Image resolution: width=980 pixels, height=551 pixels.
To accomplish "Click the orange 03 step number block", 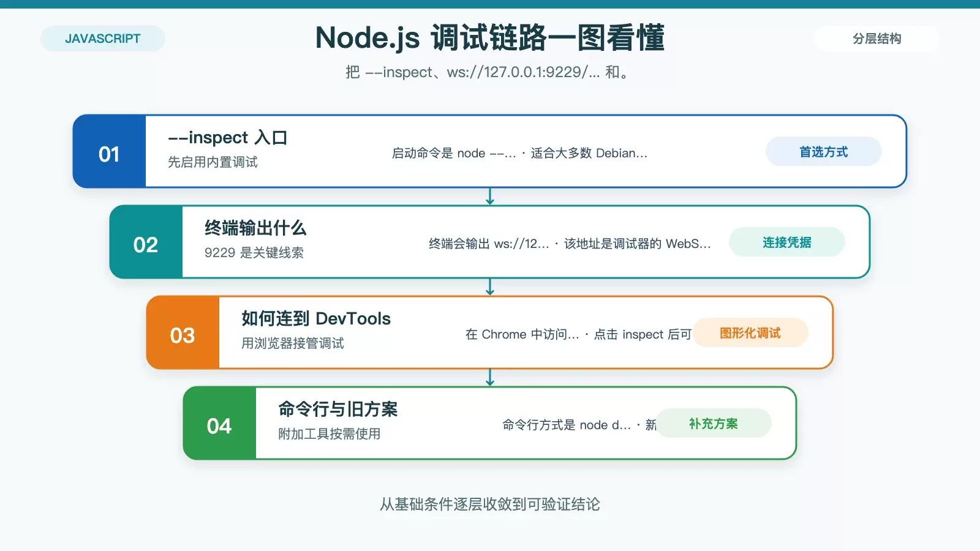I will point(183,333).
